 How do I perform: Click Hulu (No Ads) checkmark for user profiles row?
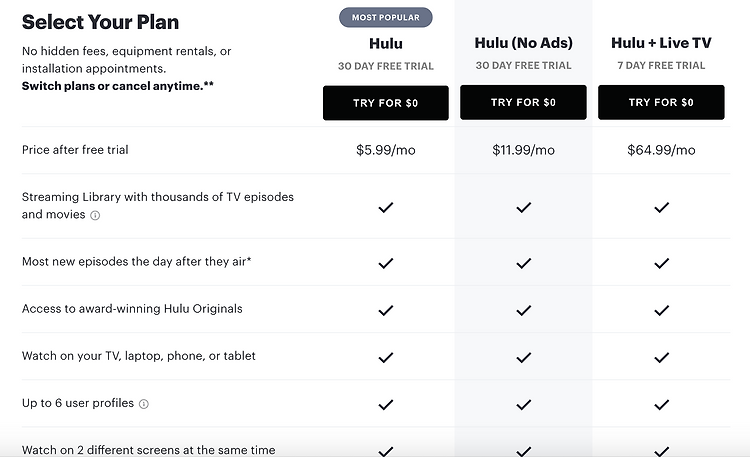[x=523, y=405]
